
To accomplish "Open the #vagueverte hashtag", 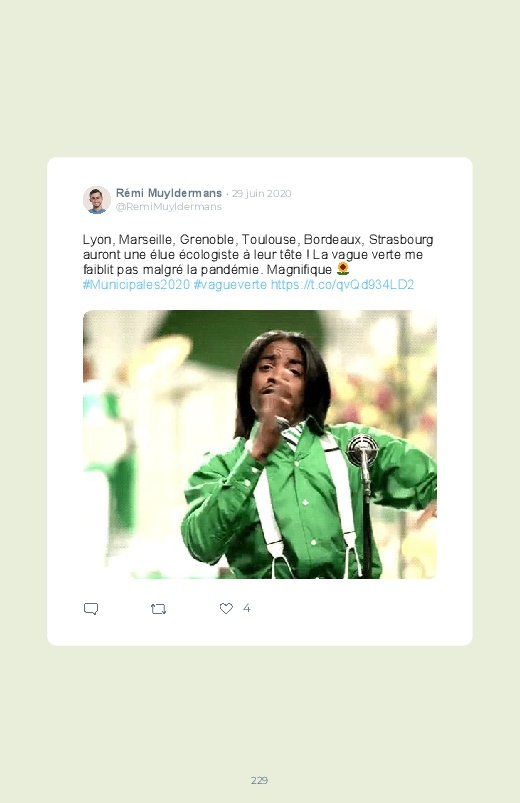I will [230, 285].
